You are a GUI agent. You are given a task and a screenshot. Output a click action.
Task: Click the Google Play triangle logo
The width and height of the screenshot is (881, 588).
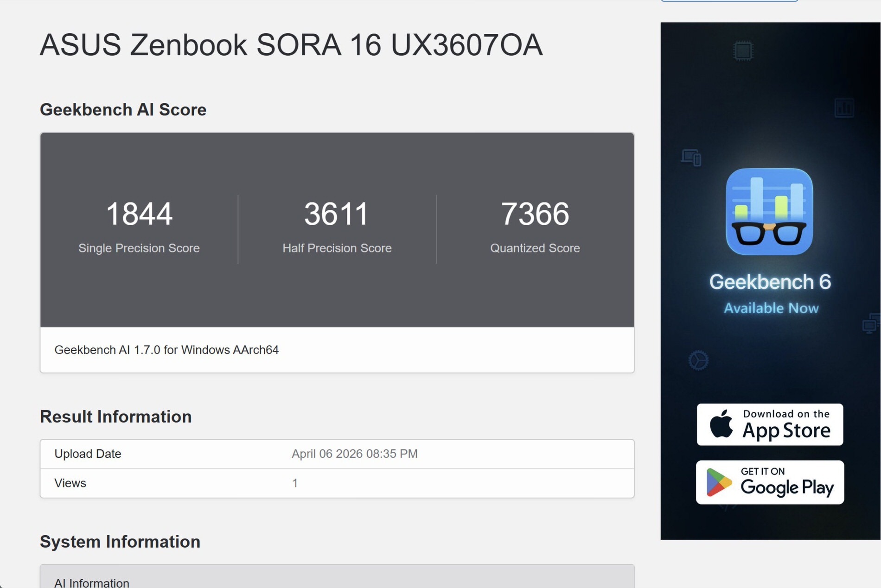pos(719,482)
